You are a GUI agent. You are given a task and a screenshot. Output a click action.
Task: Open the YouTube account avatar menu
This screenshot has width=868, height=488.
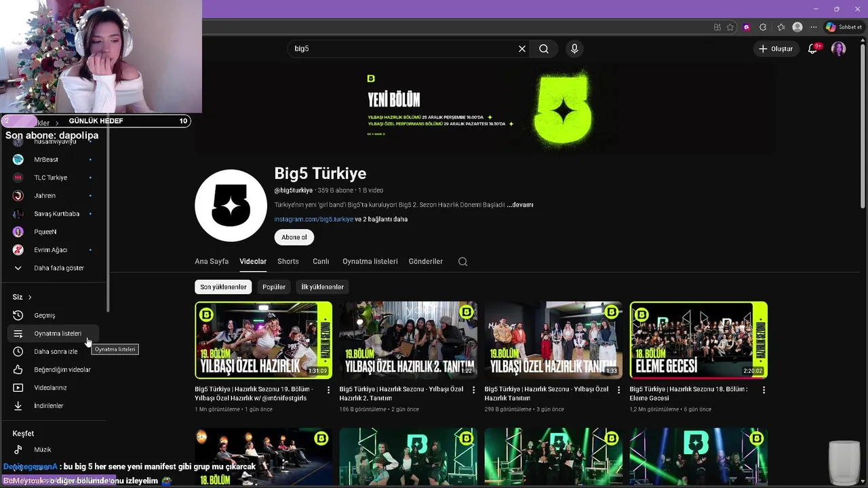[839, 49]
